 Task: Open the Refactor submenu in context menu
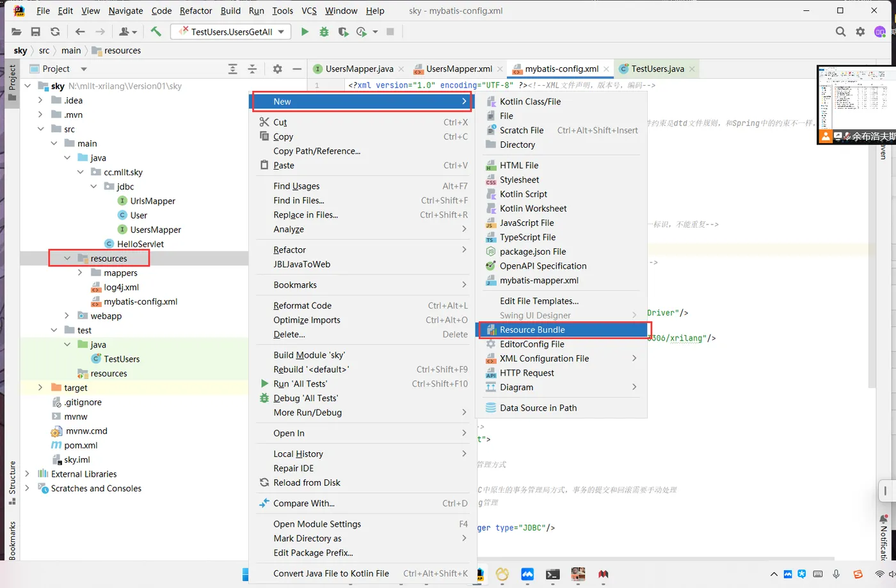[x=363, y=250]
